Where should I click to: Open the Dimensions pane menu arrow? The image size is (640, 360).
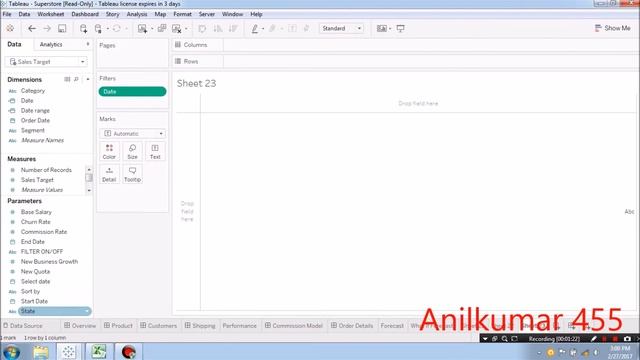(x=88, y=79)
